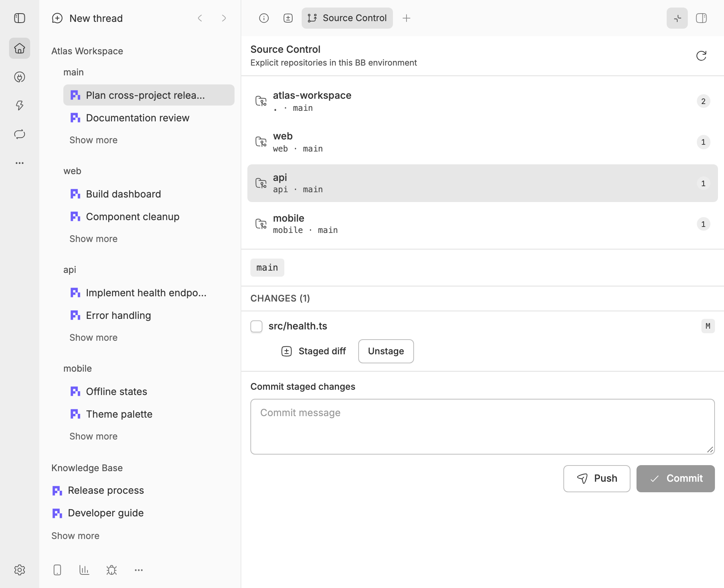Open the bug icon in bottom bar

coord(112,570)
